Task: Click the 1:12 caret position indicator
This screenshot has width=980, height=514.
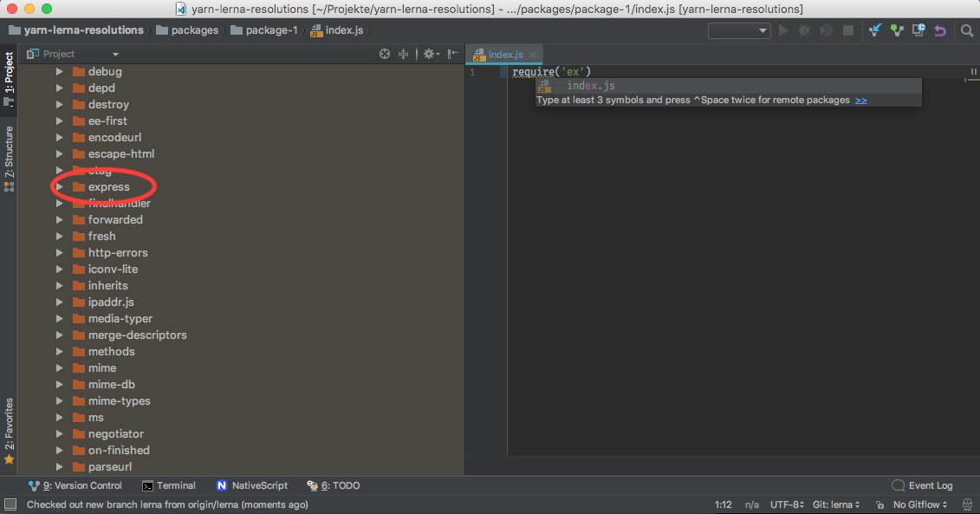Action: tap(724, 504)
